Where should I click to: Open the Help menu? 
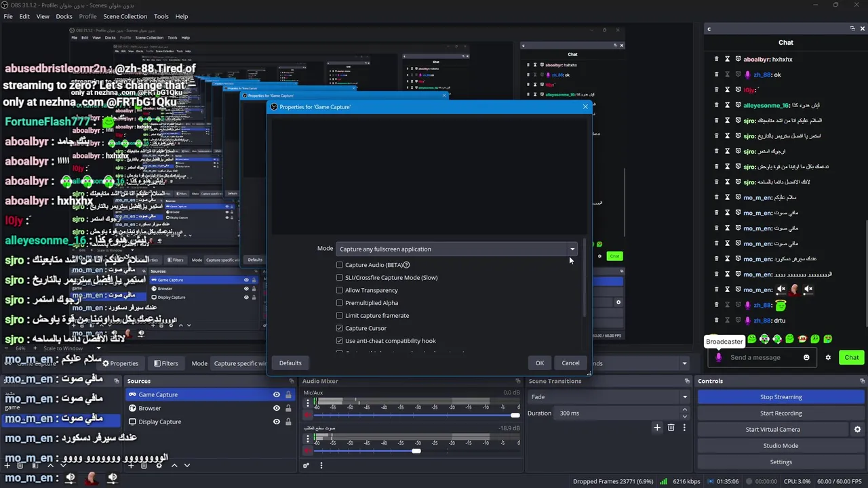[182, 16]
